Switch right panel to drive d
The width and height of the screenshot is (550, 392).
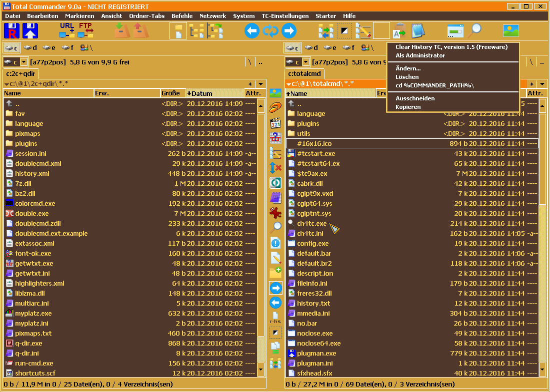[311, 47]
